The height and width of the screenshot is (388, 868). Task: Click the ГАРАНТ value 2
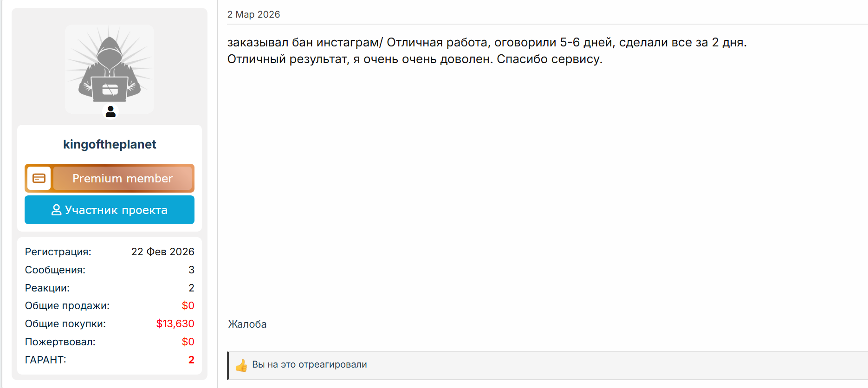191,360
